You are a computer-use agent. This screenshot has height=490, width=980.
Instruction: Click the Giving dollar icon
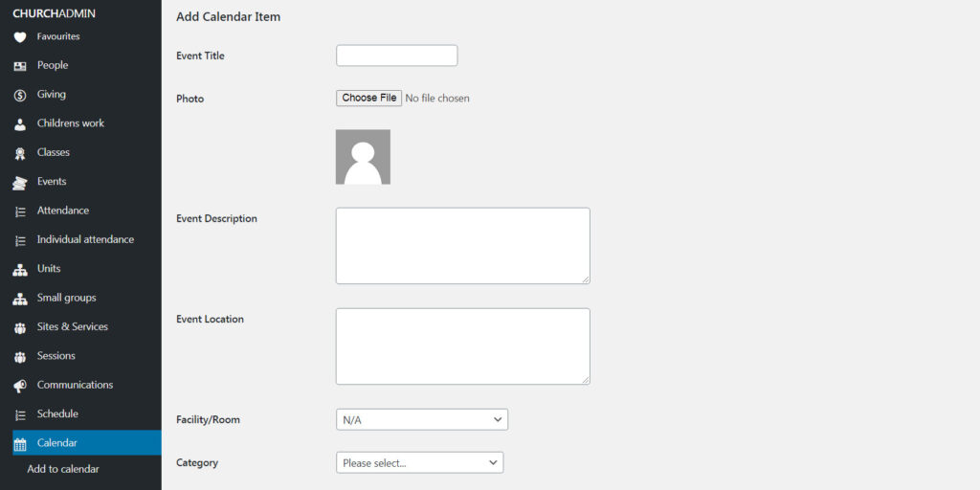20,95
